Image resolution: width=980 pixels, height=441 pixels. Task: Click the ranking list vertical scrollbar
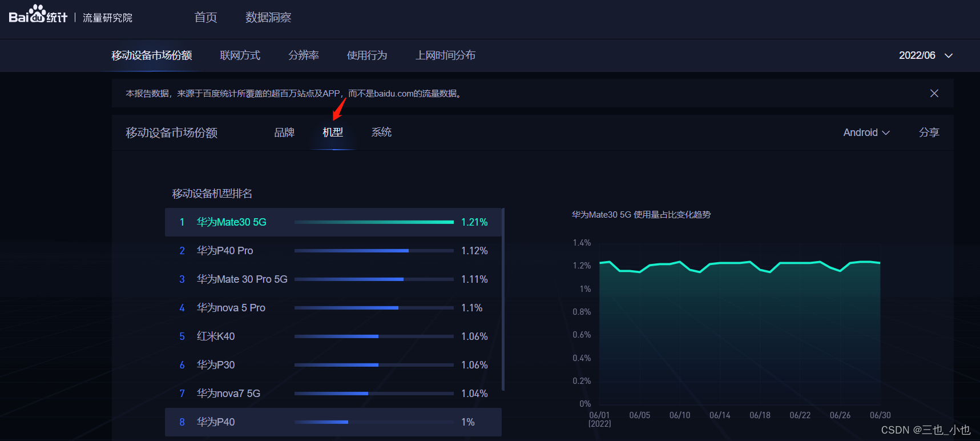(x=503, y=299)
